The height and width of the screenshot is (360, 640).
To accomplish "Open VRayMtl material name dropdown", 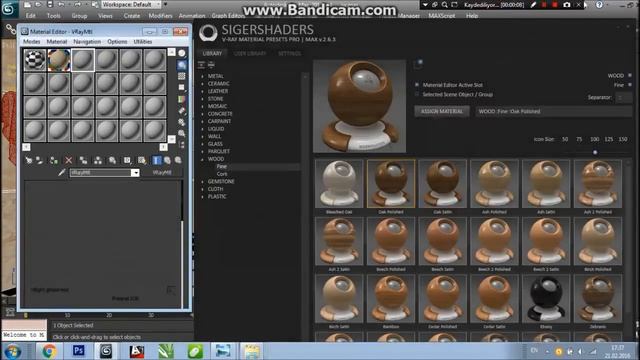I will pos(135,173).
